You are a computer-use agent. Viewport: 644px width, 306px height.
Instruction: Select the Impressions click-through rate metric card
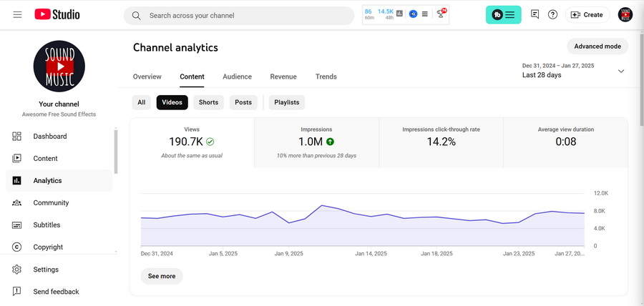click(x=441, y=142)
